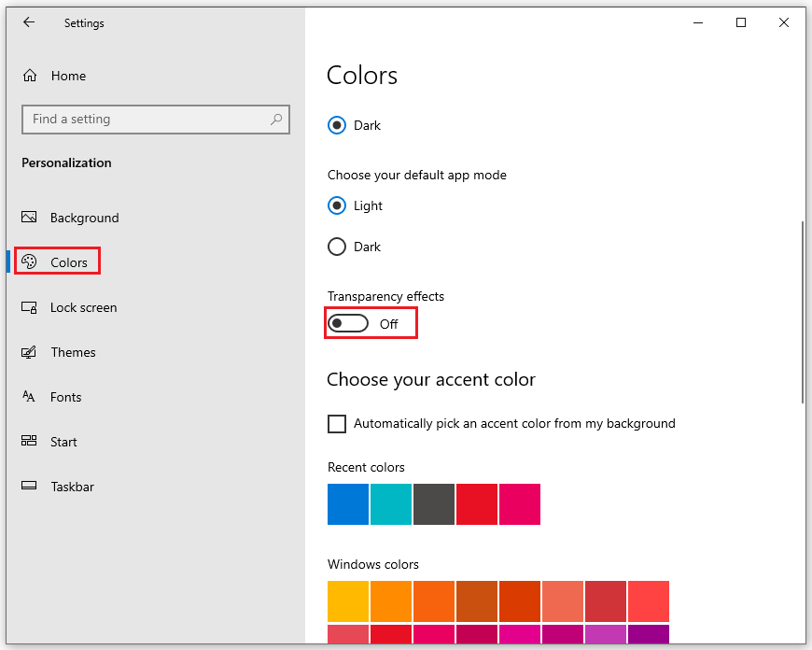The width and height of the screenshot is (812, 650).
Task: Click the Themes brush icon
Action: 29,352
